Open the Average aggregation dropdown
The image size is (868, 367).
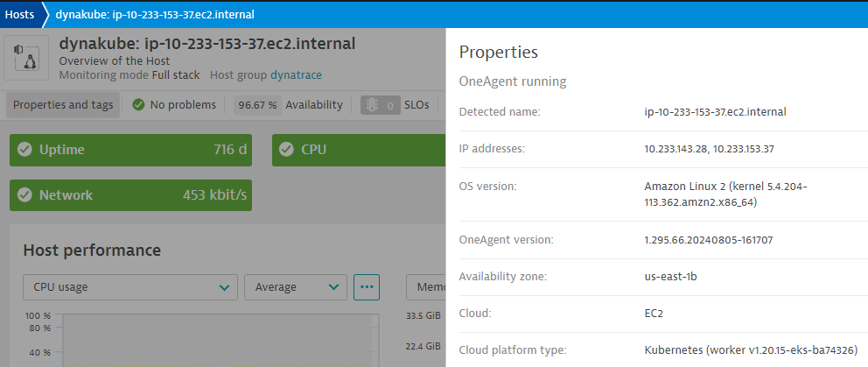coord(295,286)
